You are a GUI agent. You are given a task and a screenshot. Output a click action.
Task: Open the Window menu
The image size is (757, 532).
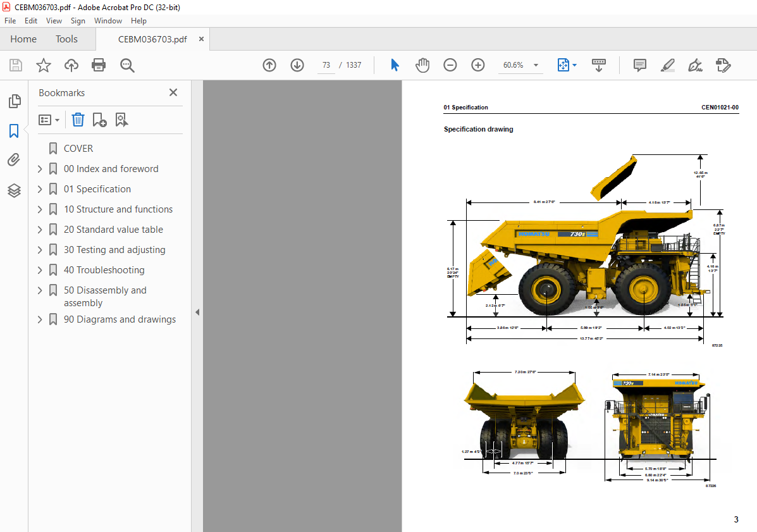pyautogui.click(x=108, y=21)
